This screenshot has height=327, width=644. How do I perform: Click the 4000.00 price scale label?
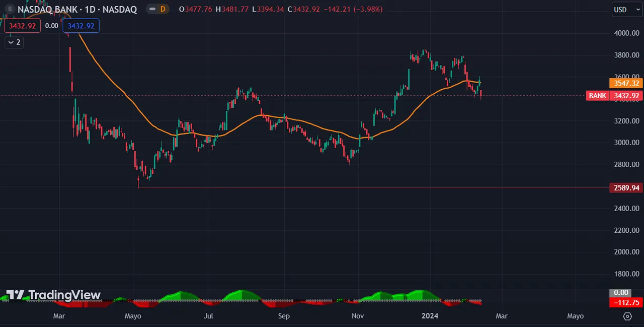626,33
